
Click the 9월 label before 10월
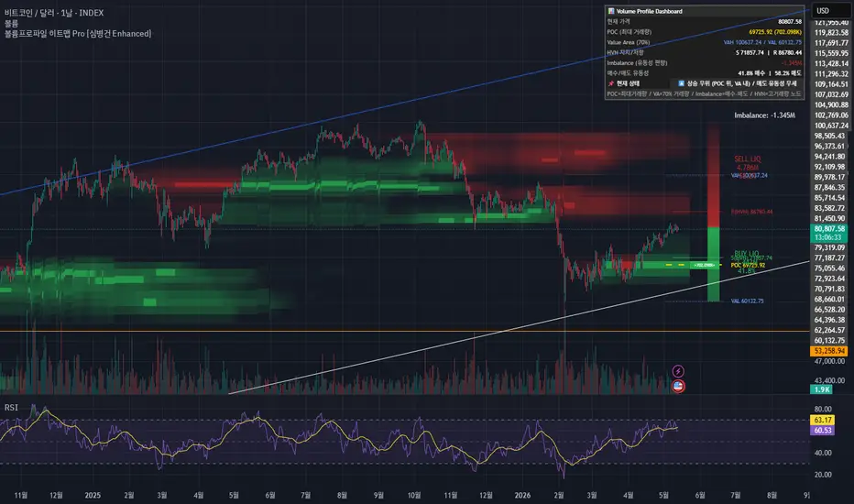tap(378, 495)
